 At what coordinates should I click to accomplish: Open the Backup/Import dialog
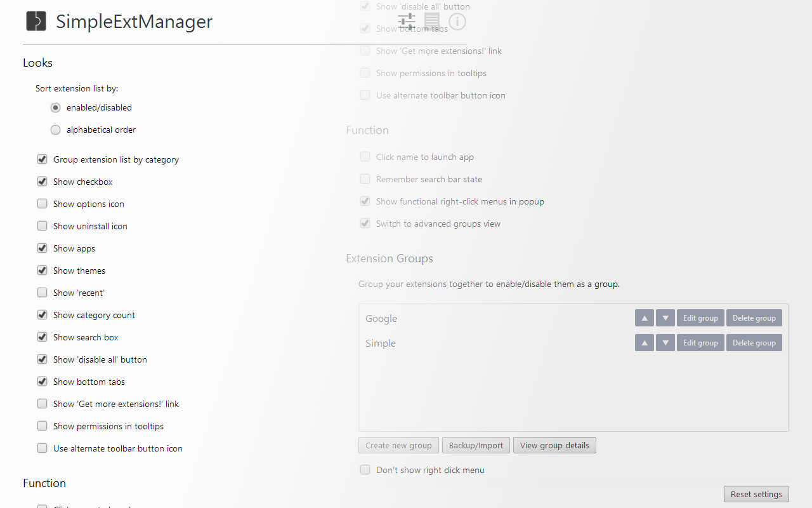point(476,445)
